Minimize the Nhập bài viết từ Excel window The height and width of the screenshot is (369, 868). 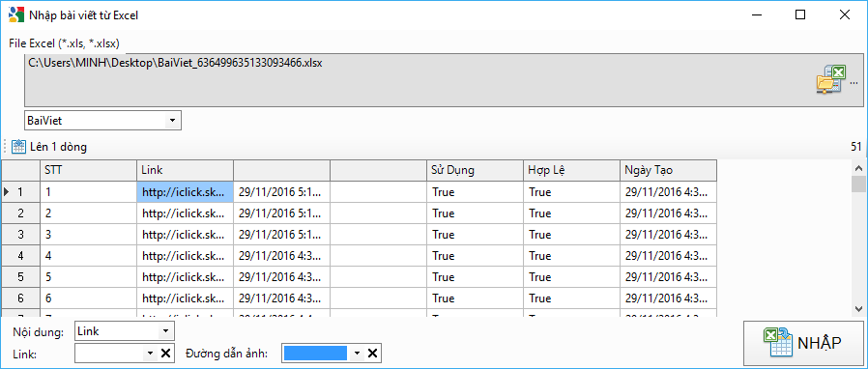tap(756, 14)
